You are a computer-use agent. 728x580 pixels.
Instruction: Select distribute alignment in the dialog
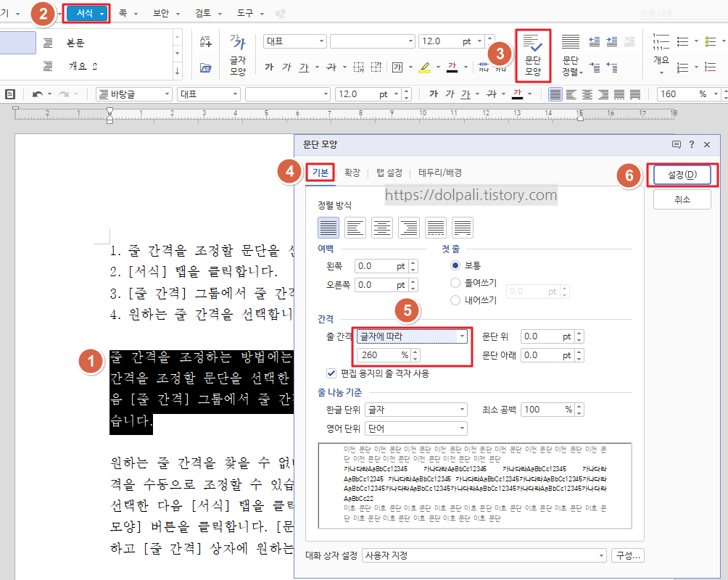pyautogui.click(x=436, y=228)
